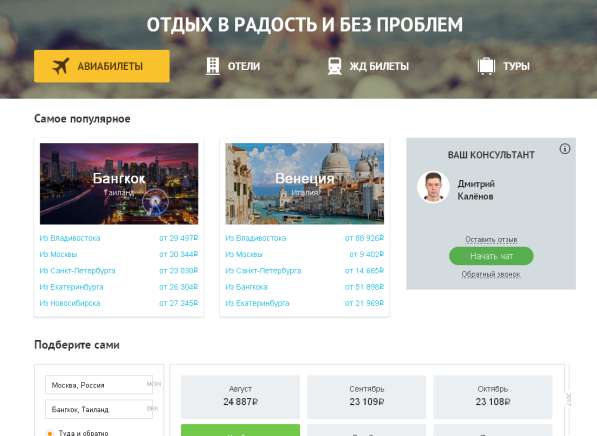
Task: Pick the Август price tile 24 887₽
Action: tap(240, 397)
